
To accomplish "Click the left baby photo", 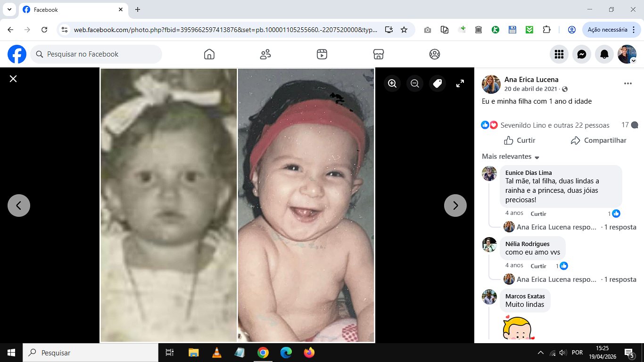I will pos(168,205).
